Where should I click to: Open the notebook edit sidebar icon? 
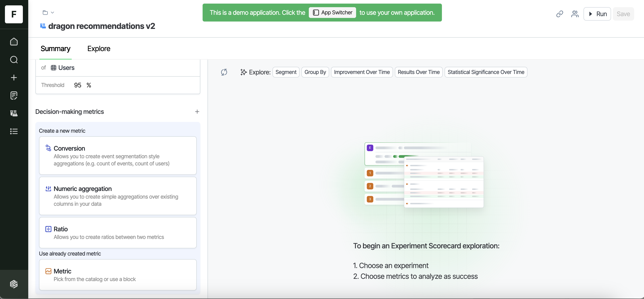(x=14, y=95)
